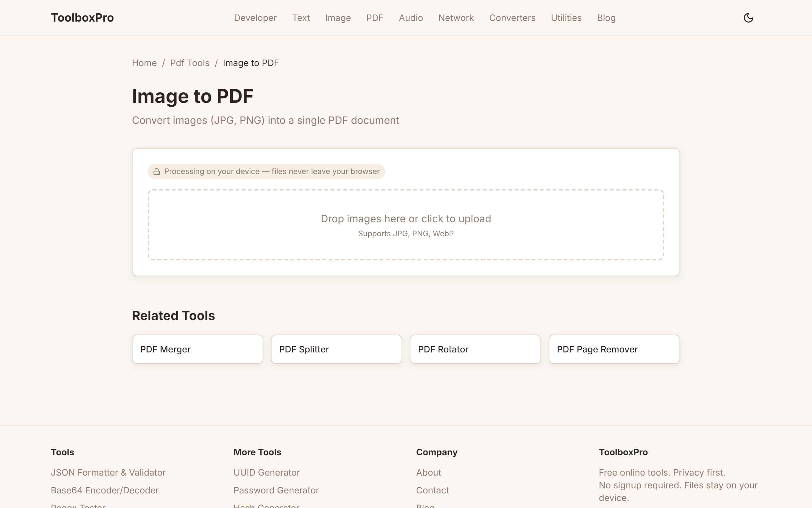
Task: Open the ToolboxPro home logo
Action: click(x=82, y=18)
